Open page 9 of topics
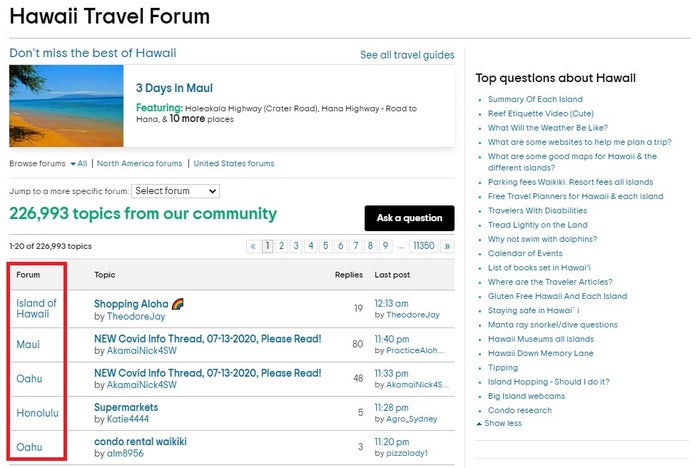700x468 pixels. (385, 246)
